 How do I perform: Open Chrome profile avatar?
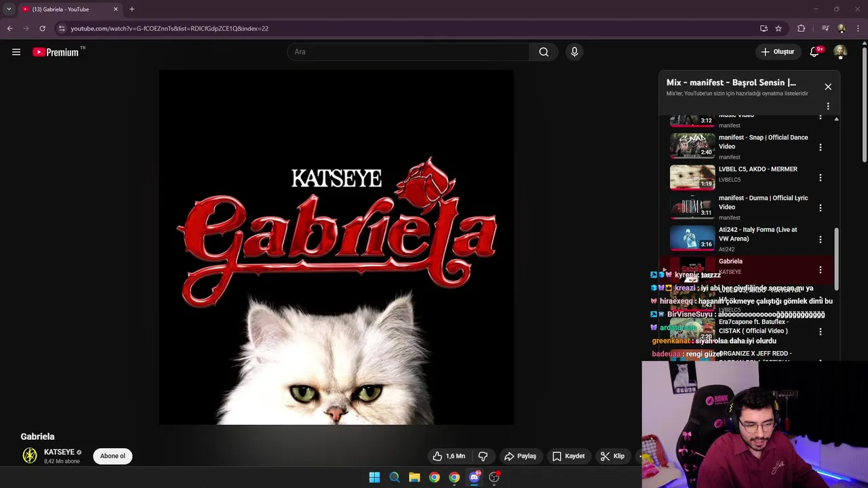pyautogui.click(x=842, y=28)
